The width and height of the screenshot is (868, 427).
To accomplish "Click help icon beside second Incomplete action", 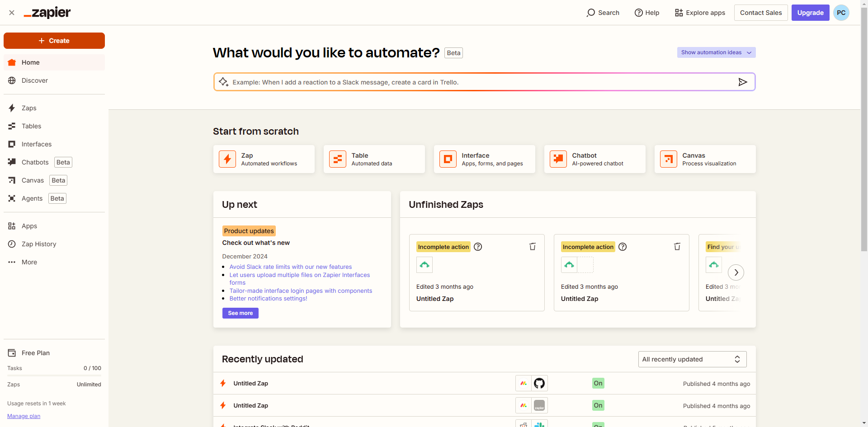I will [623, 247].
